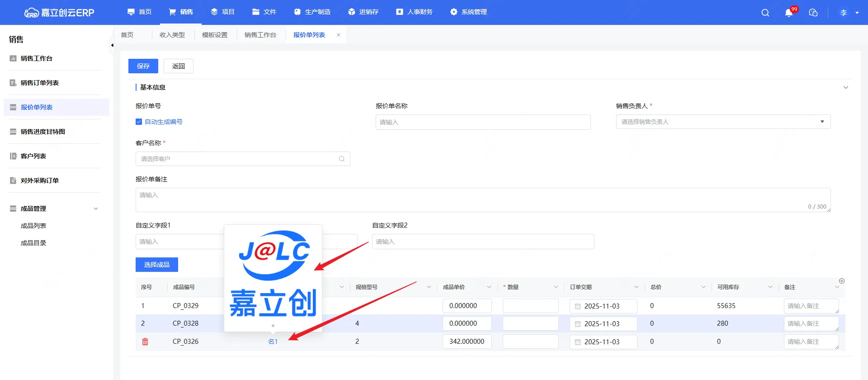
Task: Close the 报价单列表 tab
Action: [x=339, y=35]
